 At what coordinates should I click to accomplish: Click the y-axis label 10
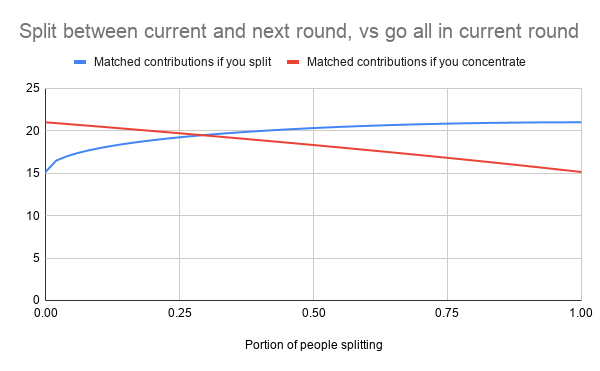point(33,216)
